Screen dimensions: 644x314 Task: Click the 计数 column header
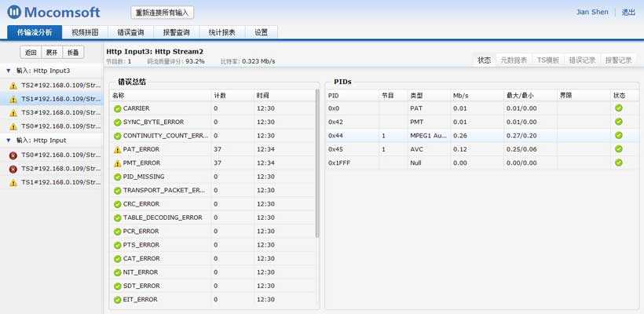(x=232, y=95)
